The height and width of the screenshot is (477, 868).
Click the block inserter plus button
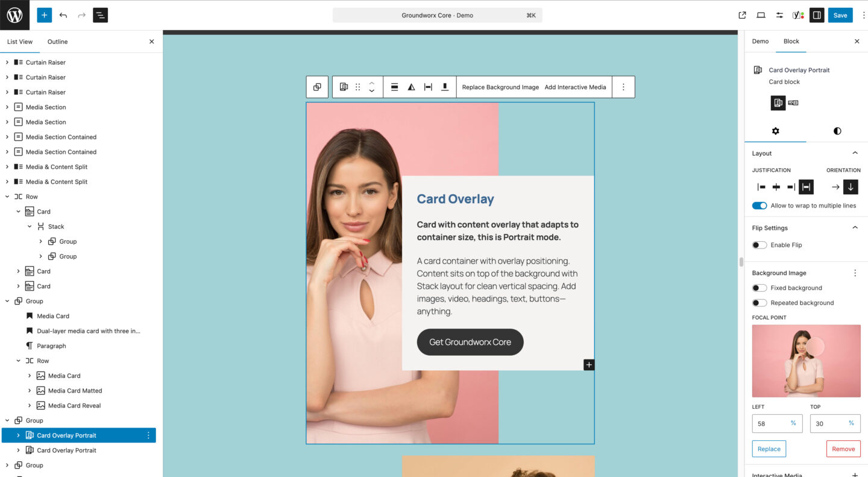pyautogui.click(x=45, y=15)
